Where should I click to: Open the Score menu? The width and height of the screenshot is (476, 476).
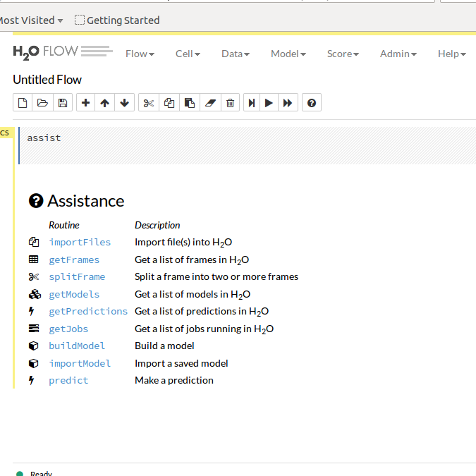(x=343, y=54)
